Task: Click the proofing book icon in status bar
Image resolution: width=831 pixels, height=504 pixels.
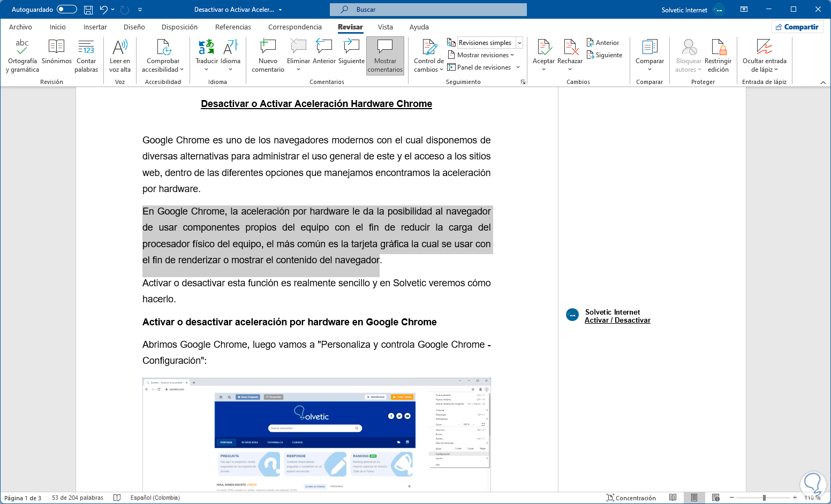Action: (117, 498)
